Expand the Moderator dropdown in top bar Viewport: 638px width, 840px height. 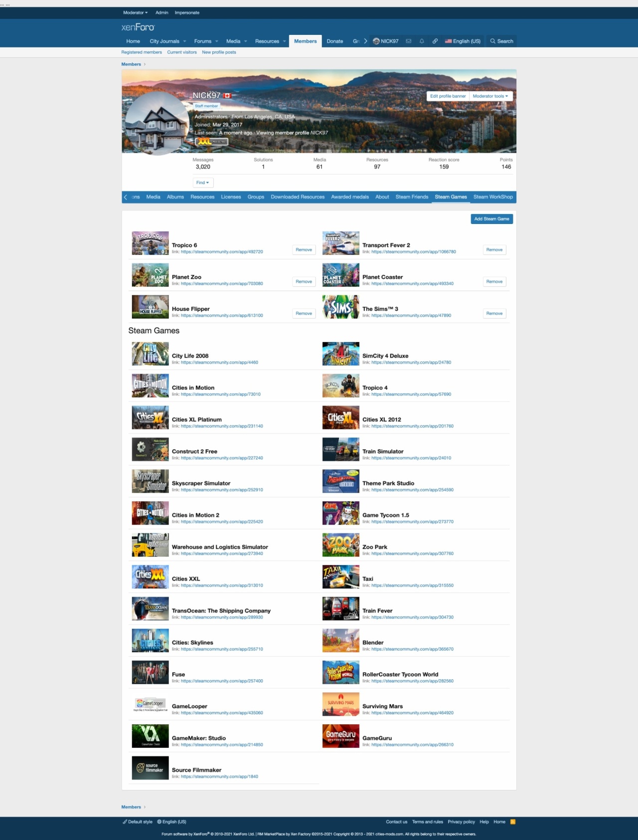click(135, 12)
